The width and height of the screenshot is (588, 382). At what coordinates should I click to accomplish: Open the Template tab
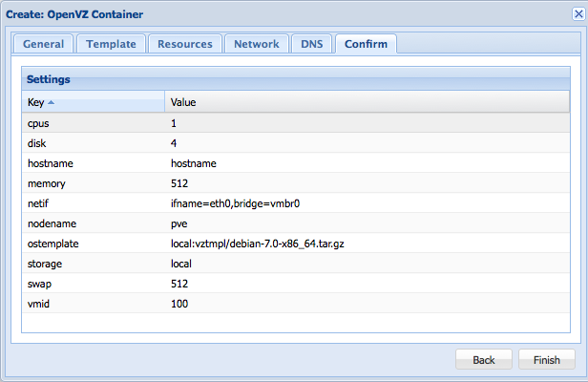point(111,44)
